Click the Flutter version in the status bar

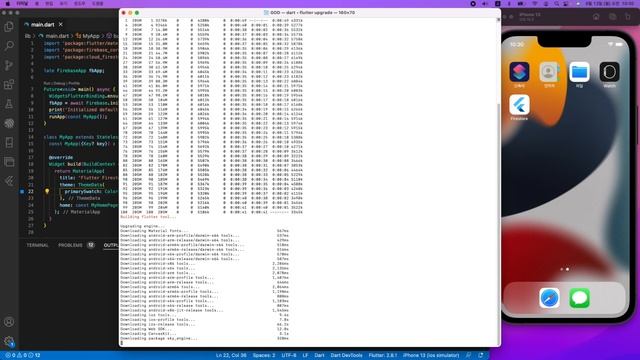point(382,356)
